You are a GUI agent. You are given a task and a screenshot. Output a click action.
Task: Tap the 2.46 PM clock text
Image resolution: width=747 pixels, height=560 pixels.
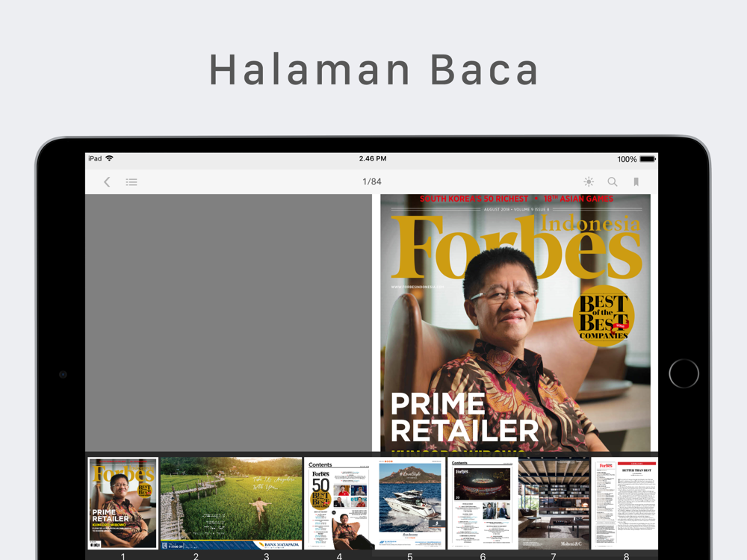(x=373, y=158)
